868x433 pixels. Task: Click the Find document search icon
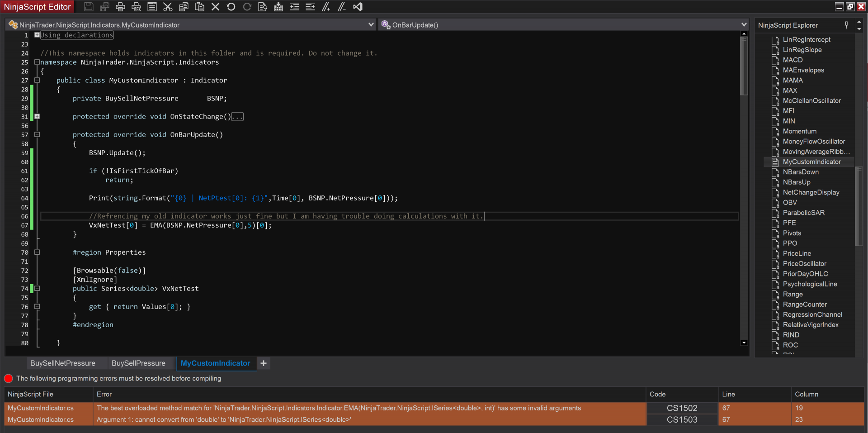point(263,7)
